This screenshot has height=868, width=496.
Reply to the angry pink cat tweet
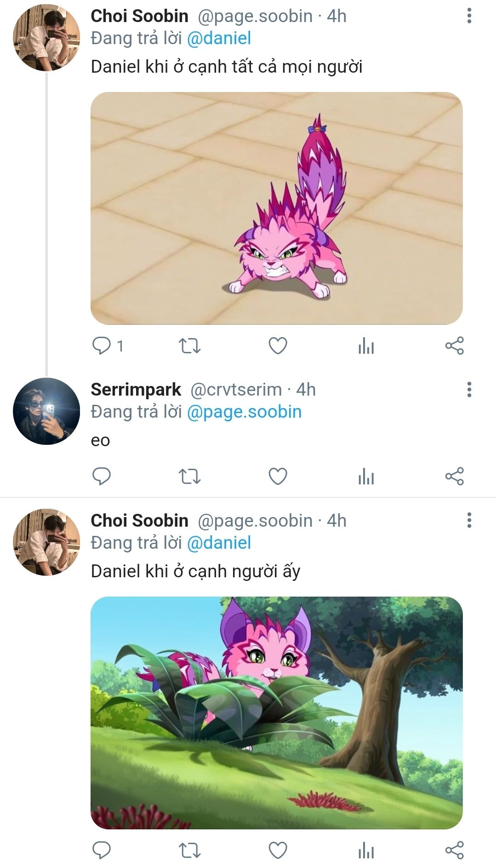pyautogui.click(x=102, y=345)
